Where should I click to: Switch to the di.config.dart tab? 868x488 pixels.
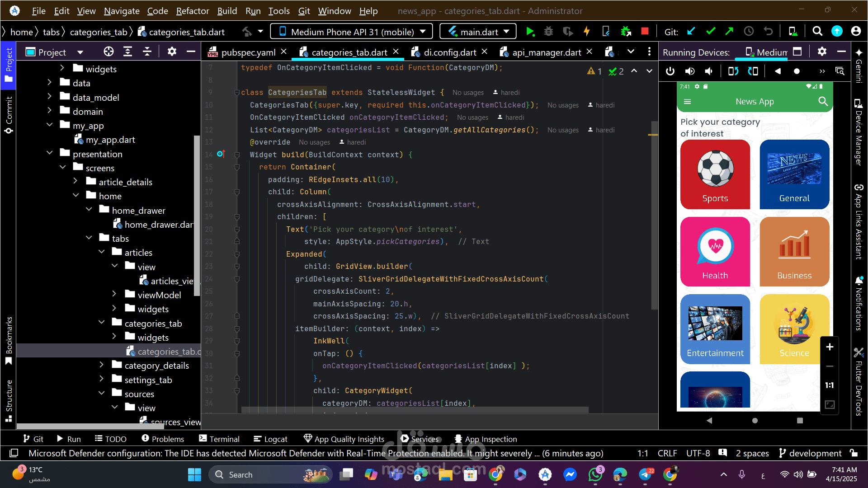[x=450, y=52]
